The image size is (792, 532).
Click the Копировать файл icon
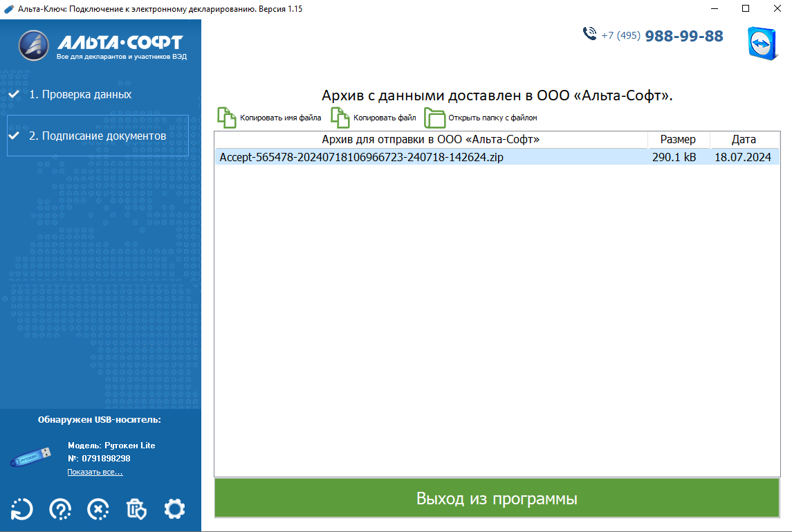(x=340, y=118)
